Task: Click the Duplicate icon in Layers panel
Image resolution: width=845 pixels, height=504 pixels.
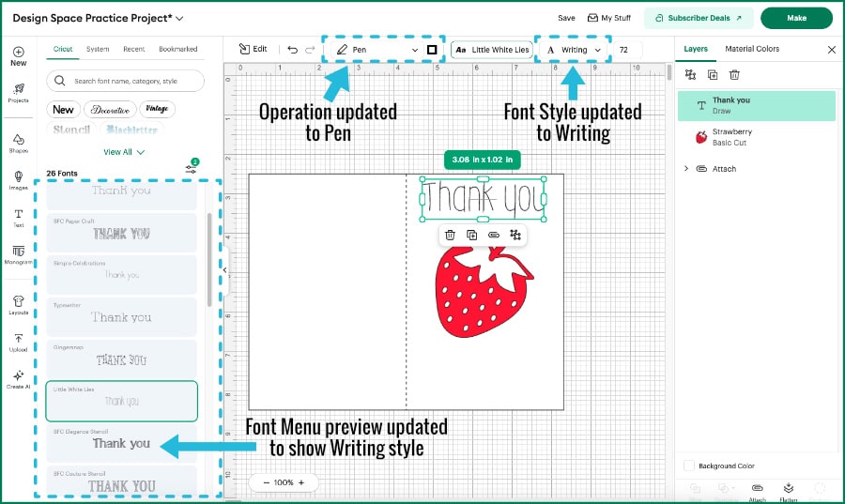Action: point(713,75)
